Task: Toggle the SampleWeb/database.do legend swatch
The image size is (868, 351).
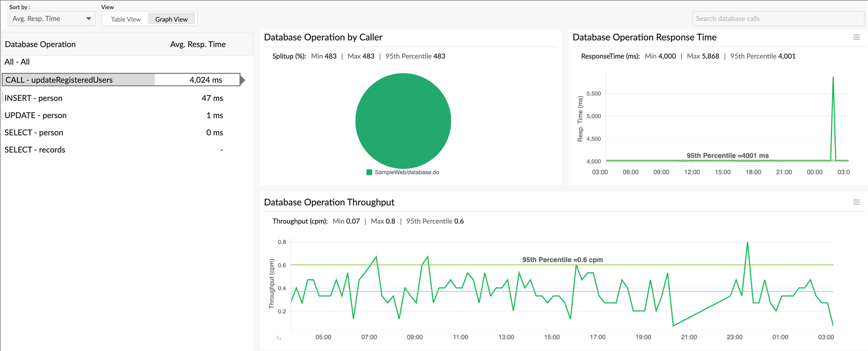Action: tap(369, 173)
